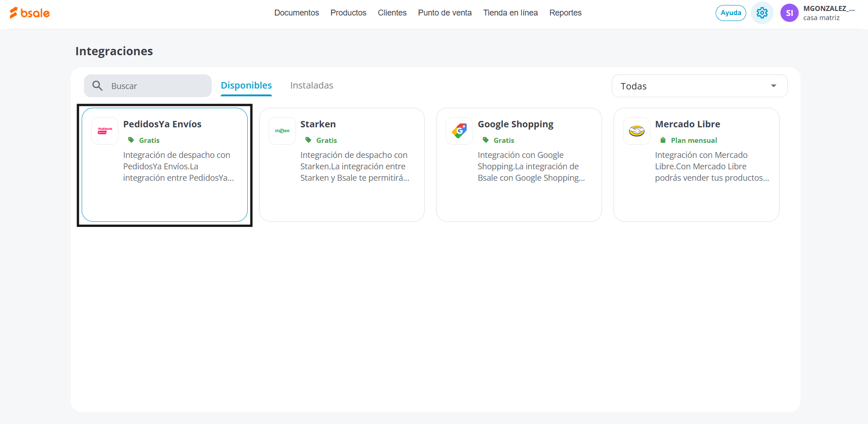Click the bsale logo

(30, 13)
